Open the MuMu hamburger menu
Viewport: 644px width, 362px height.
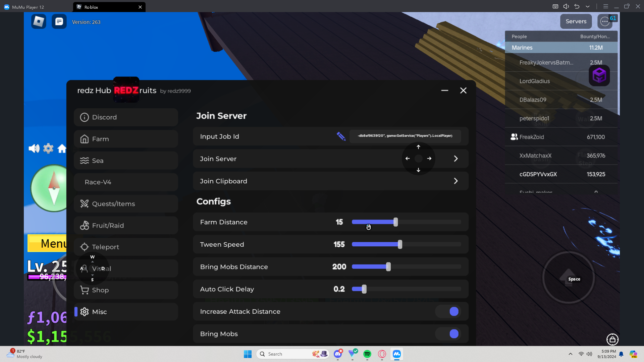tap(606, 6)
